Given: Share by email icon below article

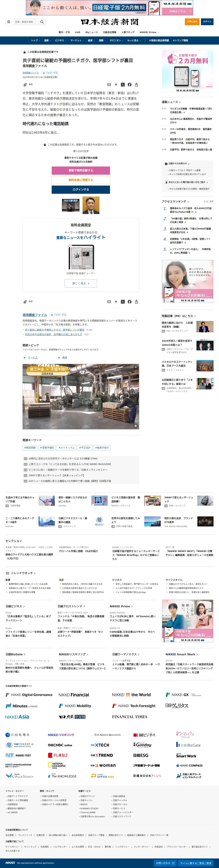Looking at the screenshot, I should click(109, 302).
